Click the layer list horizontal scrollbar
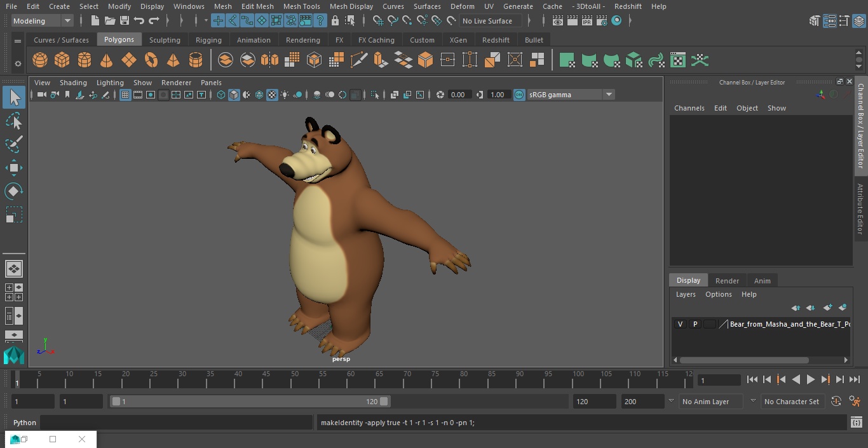Viewport: 868px width, 448px height. point(744,360)
